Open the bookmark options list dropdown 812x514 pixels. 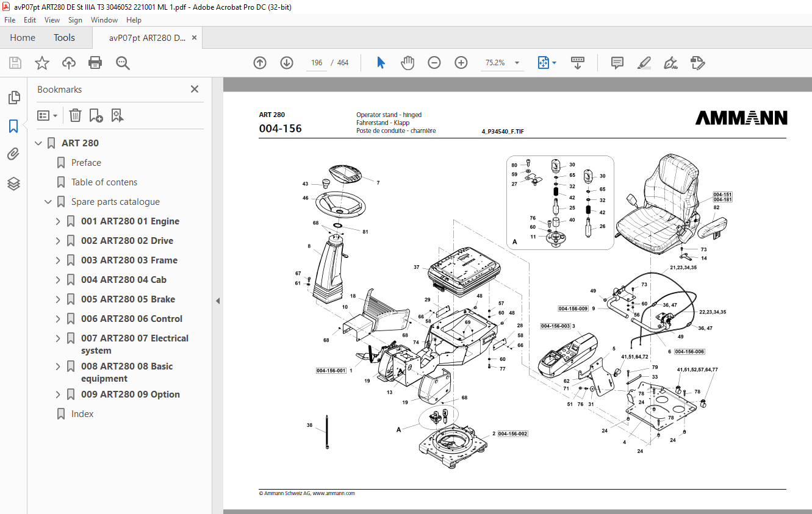pos(47,115)
